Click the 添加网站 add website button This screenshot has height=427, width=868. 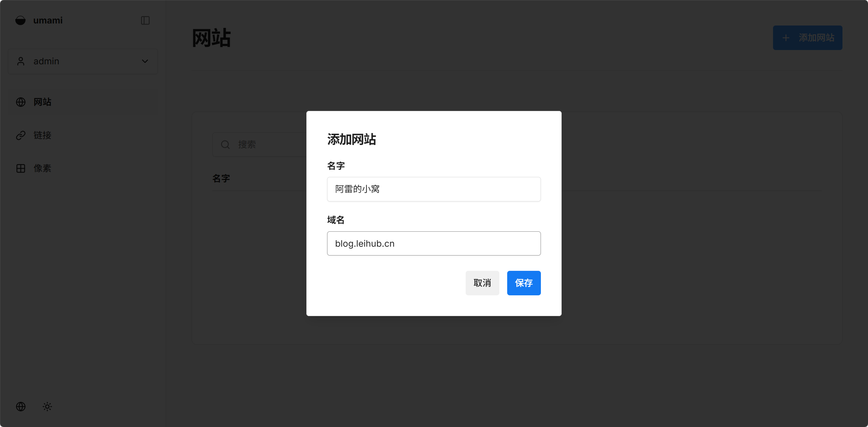coord(807,38)
